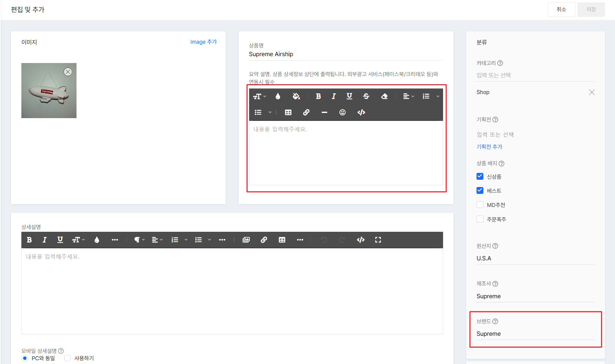Expand ordered list style arrow in 상세설명 toolbar

(186, 240)
